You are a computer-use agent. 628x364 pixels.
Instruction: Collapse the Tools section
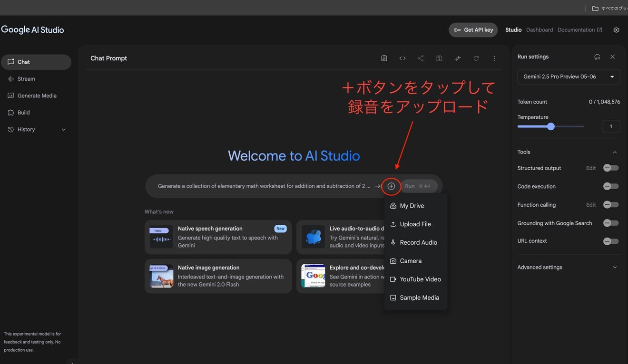(615, 152)
